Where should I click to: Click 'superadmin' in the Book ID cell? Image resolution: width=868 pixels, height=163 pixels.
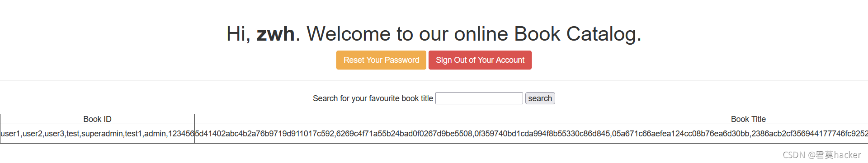(102, 134)
